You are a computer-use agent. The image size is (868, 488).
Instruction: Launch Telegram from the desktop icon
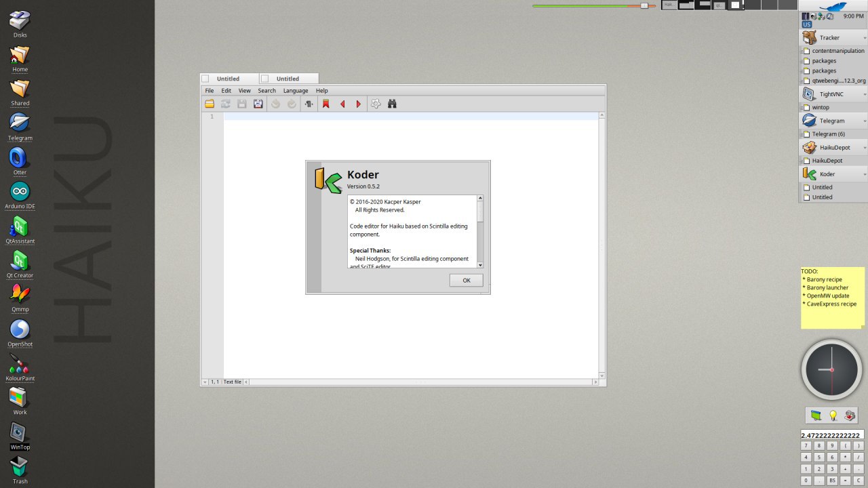(x=20, y=126)
